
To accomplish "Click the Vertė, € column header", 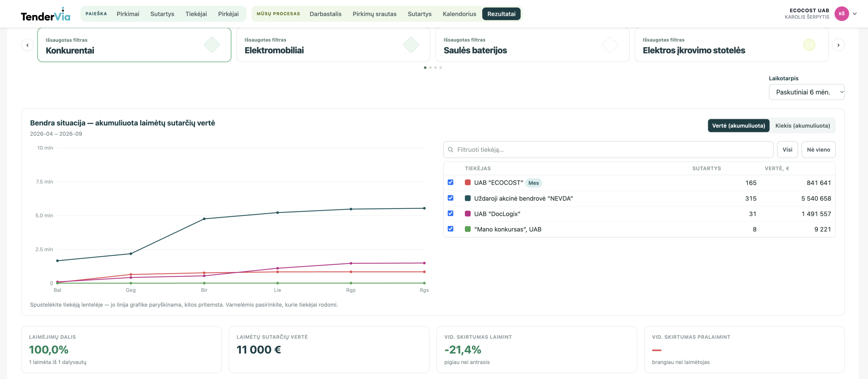I will [777, 168].
